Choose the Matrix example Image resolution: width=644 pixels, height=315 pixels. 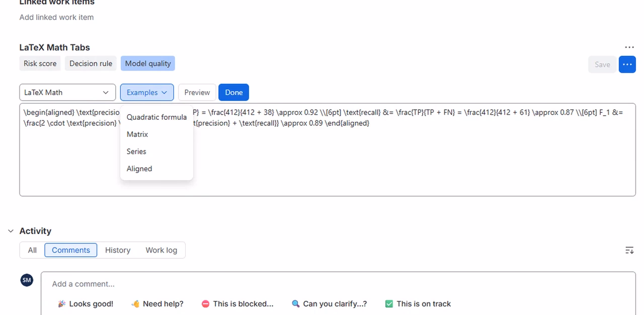pyautogui.click(x=156, y=134)
